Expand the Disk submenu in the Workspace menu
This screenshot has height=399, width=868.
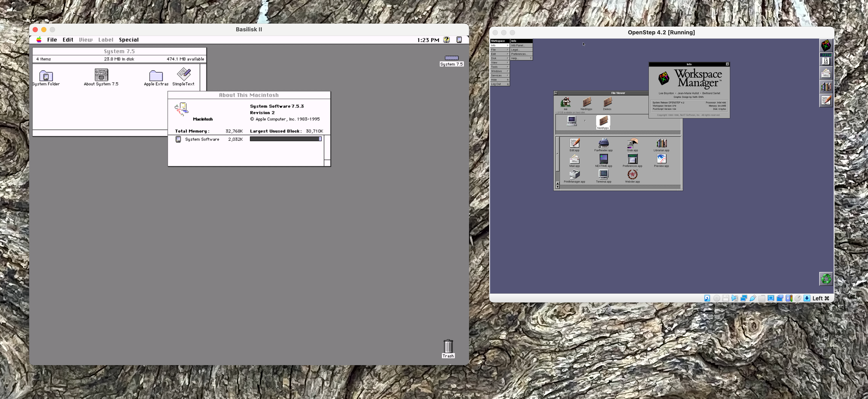click(500, 58)
